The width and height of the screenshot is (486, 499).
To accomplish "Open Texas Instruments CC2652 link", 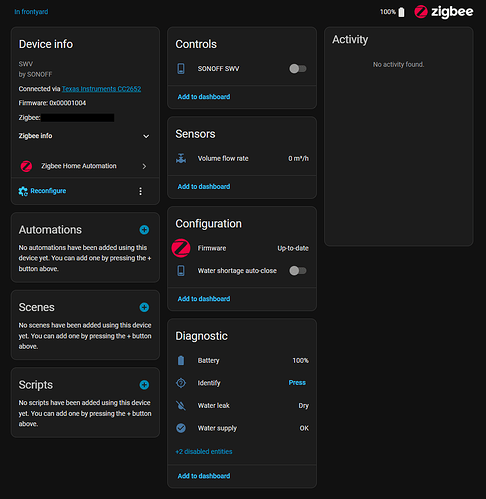I will pos(101,89).
